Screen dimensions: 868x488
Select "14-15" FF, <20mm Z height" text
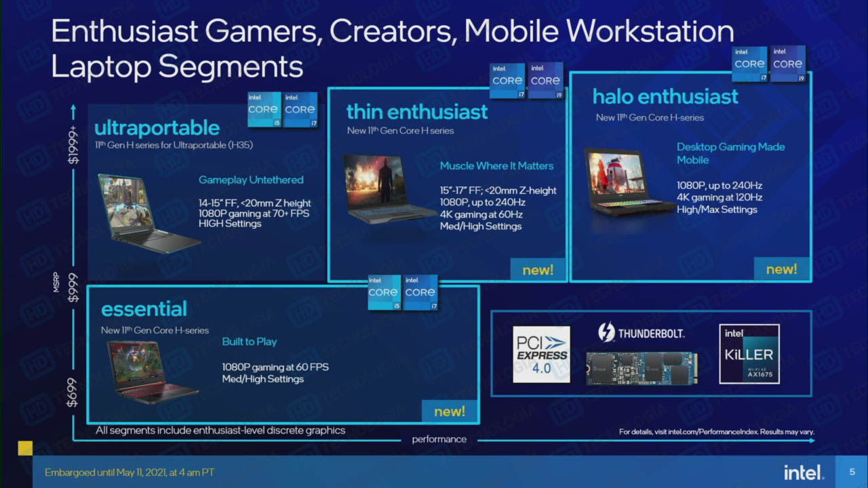click(x=255, y=203)
